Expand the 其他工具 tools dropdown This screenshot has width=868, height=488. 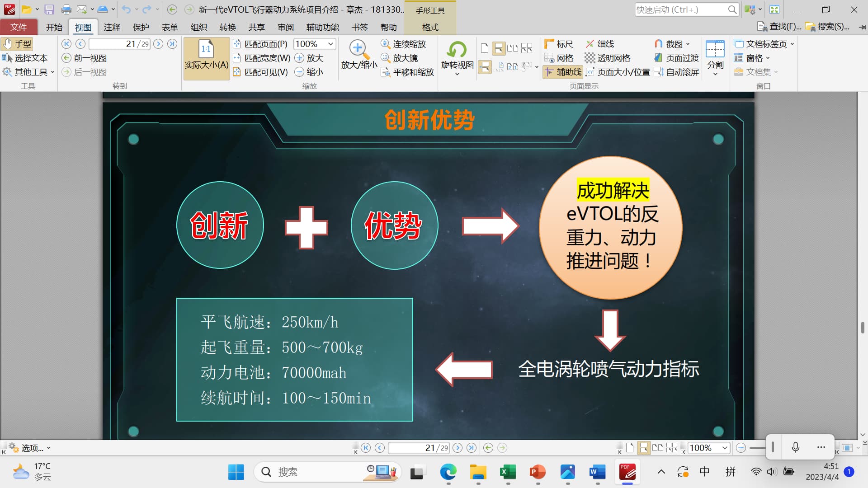pyautogui.click(x=52, y=72)
